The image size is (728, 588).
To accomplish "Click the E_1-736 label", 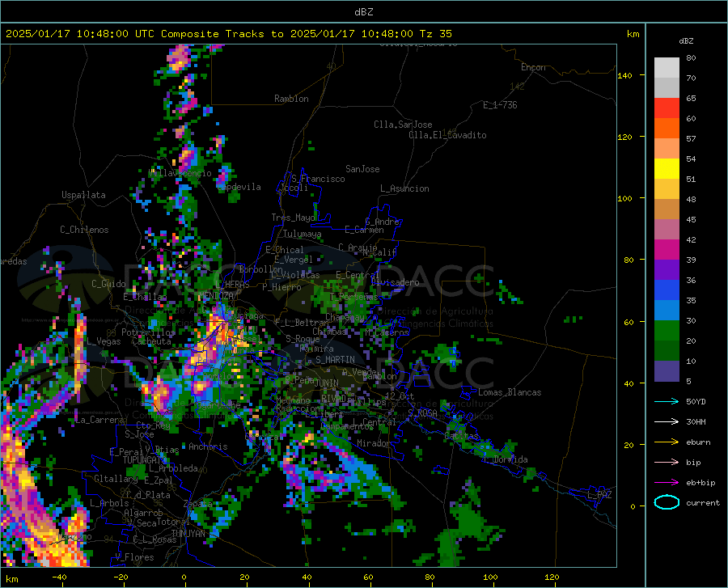I will pos(500,105).
